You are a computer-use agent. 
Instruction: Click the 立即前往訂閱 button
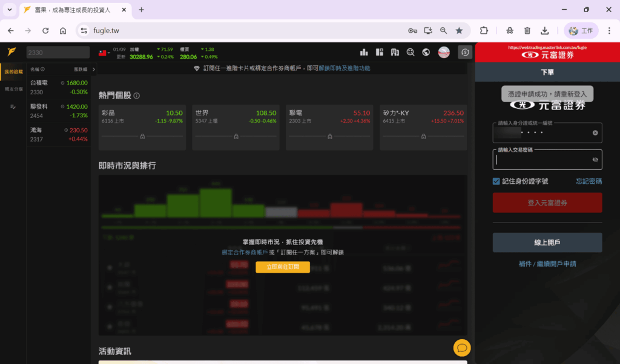point(282,267)
